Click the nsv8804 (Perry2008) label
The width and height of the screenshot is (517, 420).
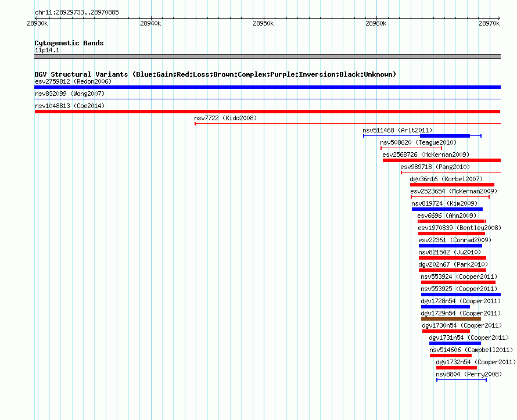coord(469,374)
